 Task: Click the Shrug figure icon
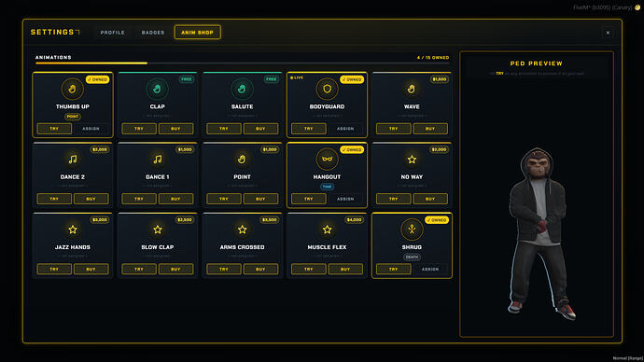412,230
